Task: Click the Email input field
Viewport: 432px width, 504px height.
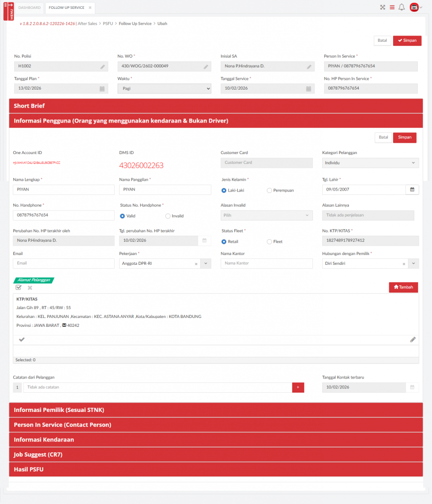Action: click(x=63, y=264)
